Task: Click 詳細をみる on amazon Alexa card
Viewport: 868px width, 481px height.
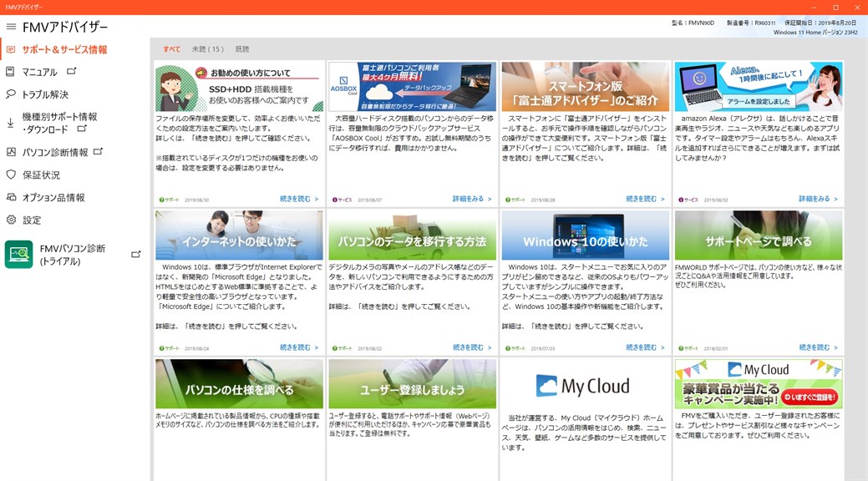Action: (818, 199)
